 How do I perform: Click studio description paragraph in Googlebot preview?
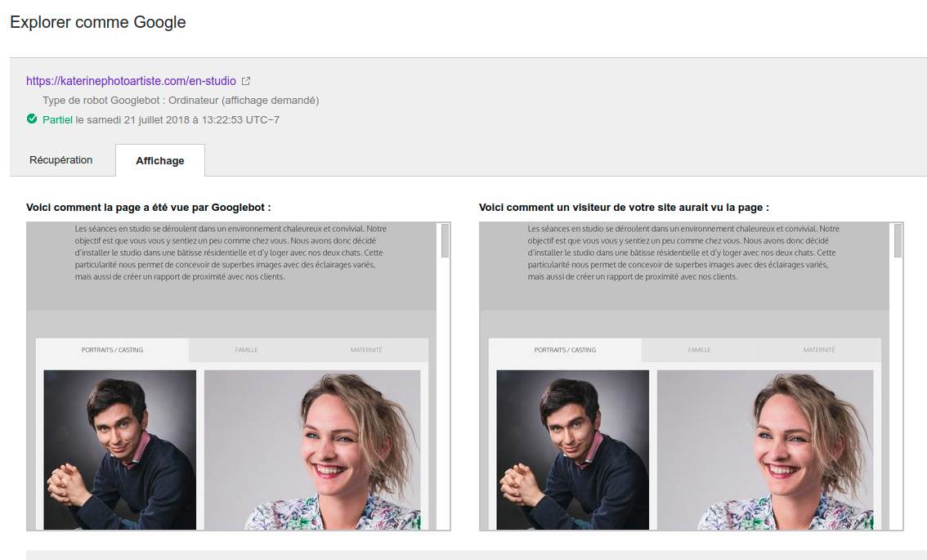(231, 253)
